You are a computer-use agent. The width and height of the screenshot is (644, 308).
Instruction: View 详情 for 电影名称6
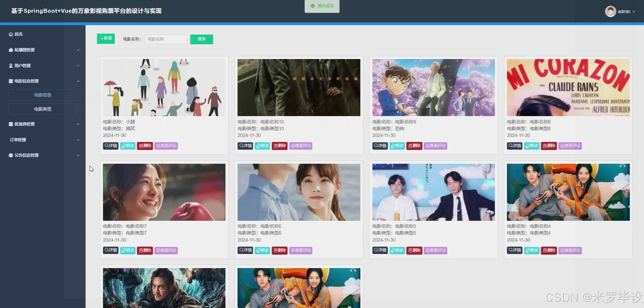(245, 250)
